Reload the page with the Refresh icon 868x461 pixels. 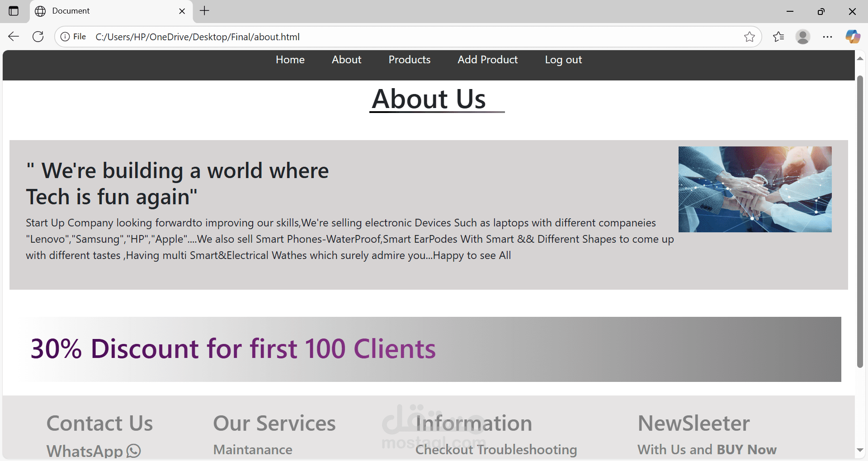click(x=38, y=37)
